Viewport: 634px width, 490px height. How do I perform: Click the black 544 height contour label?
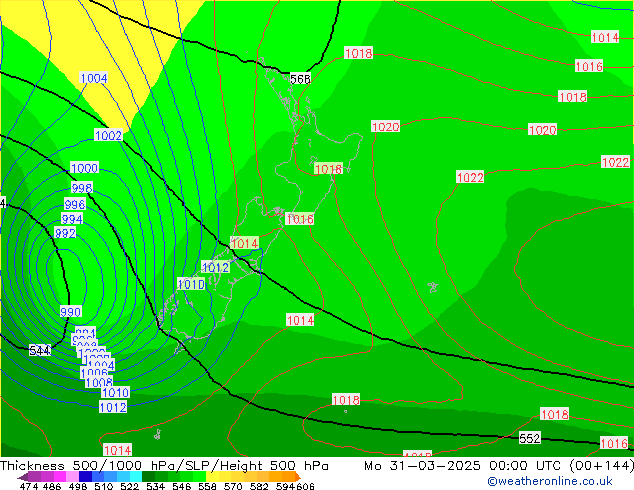tap(40, 351)
